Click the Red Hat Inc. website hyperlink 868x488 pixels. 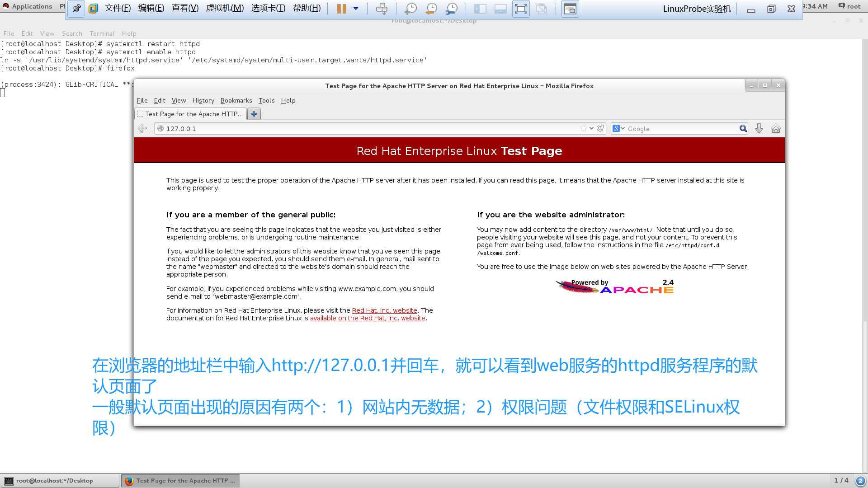point(384,310)
